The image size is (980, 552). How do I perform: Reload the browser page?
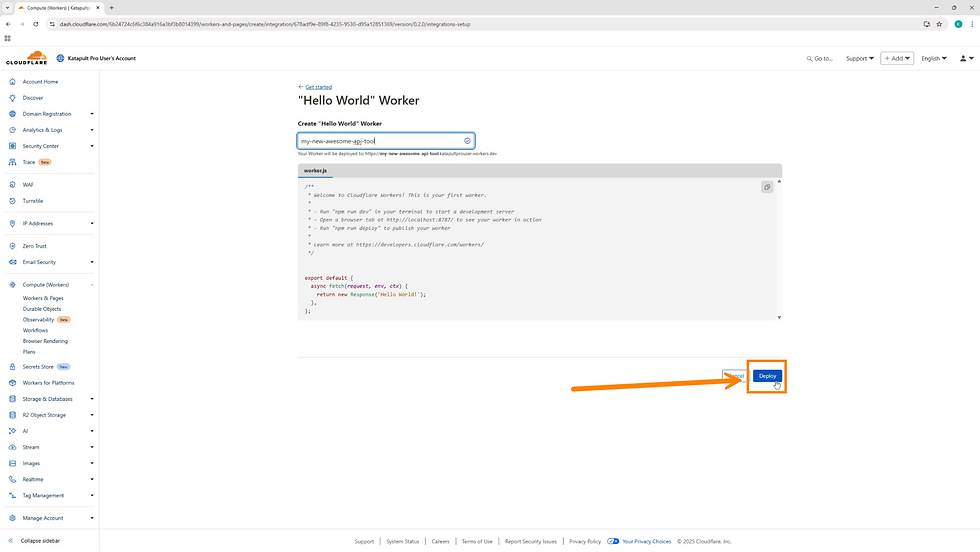point(36,24)
